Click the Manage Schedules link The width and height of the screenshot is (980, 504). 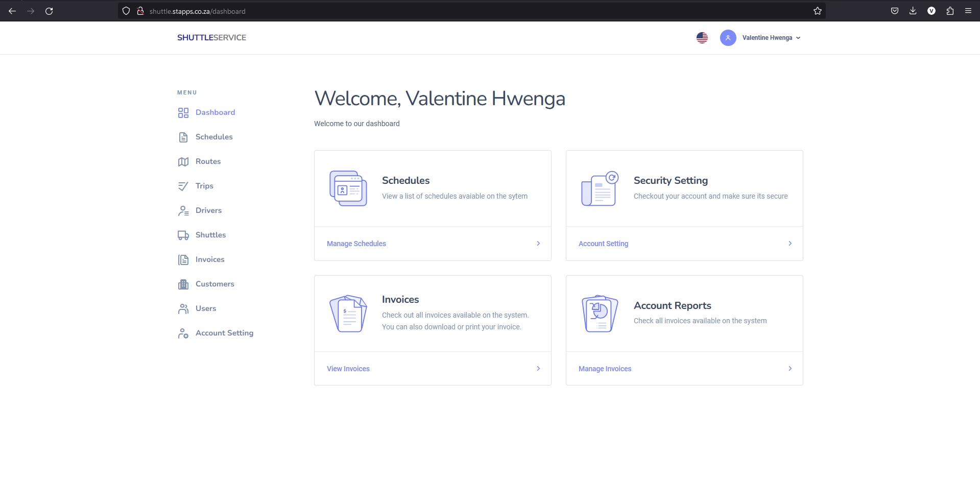(356, 244)
